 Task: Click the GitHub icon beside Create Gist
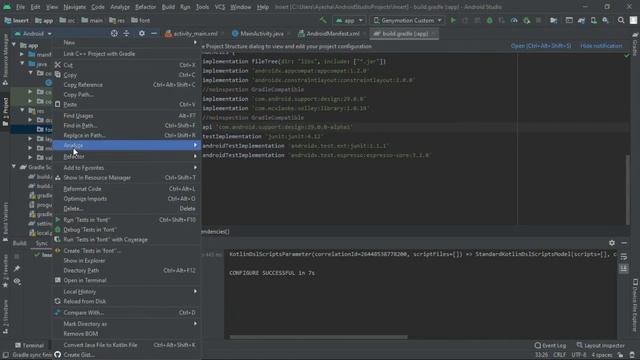58,355
